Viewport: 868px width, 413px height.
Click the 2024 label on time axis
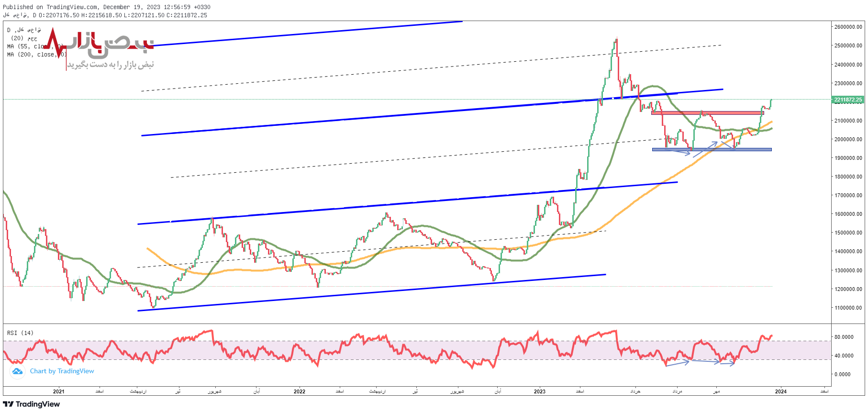point(780,391)
